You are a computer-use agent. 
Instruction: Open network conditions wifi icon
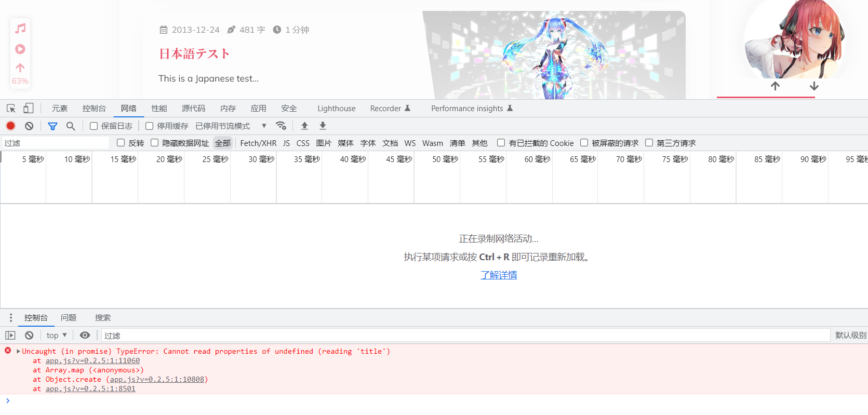(x=281, y=126)
